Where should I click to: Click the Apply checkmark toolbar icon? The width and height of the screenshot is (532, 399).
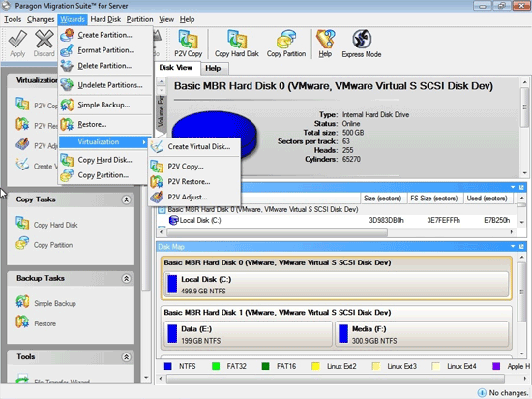[17, 39]
